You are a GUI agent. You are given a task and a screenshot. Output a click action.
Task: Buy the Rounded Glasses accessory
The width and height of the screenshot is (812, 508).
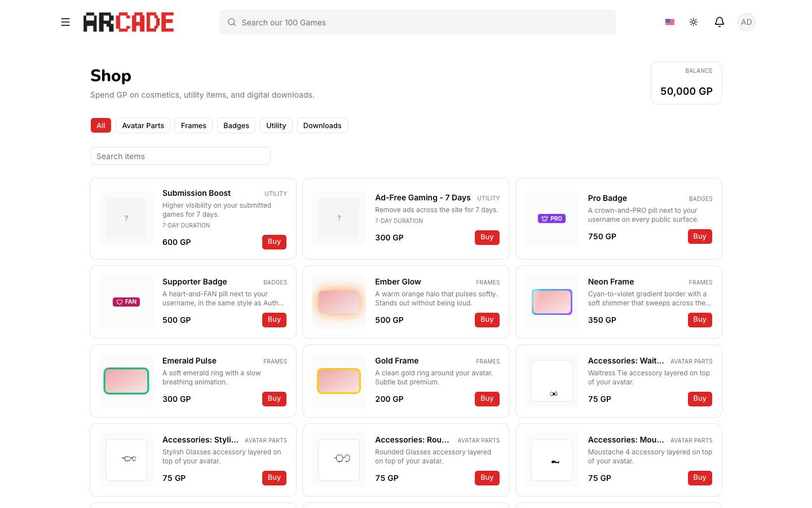click(x=487, y=478)
